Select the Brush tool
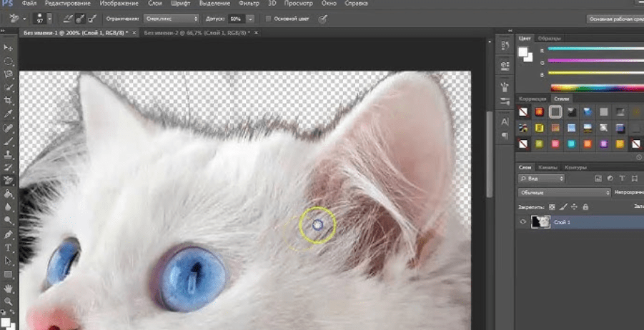The image size is (644, 330). [x=8, y=141]
